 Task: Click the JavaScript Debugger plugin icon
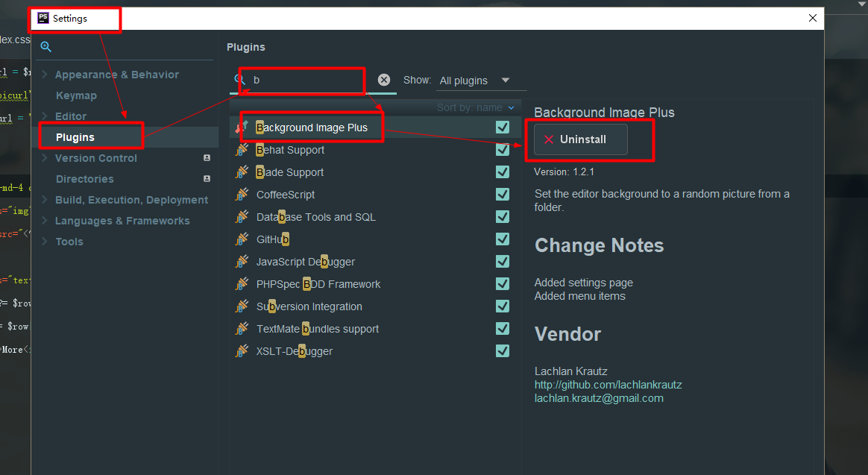coord(242,261)
